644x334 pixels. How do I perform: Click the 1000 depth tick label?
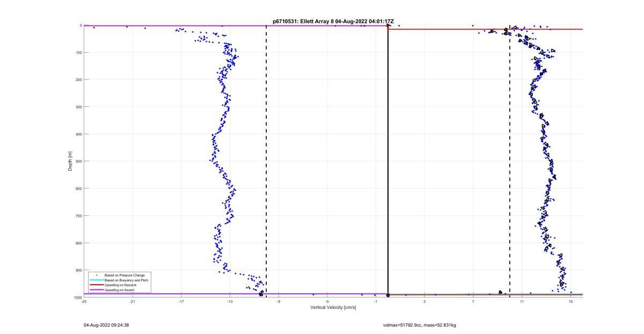[78, 297]
